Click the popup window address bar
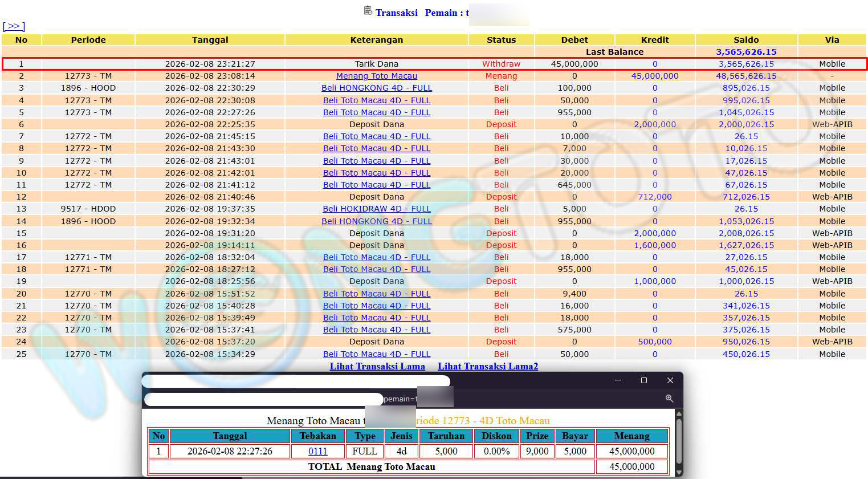The image size is (868, 479). click(263, 399)
